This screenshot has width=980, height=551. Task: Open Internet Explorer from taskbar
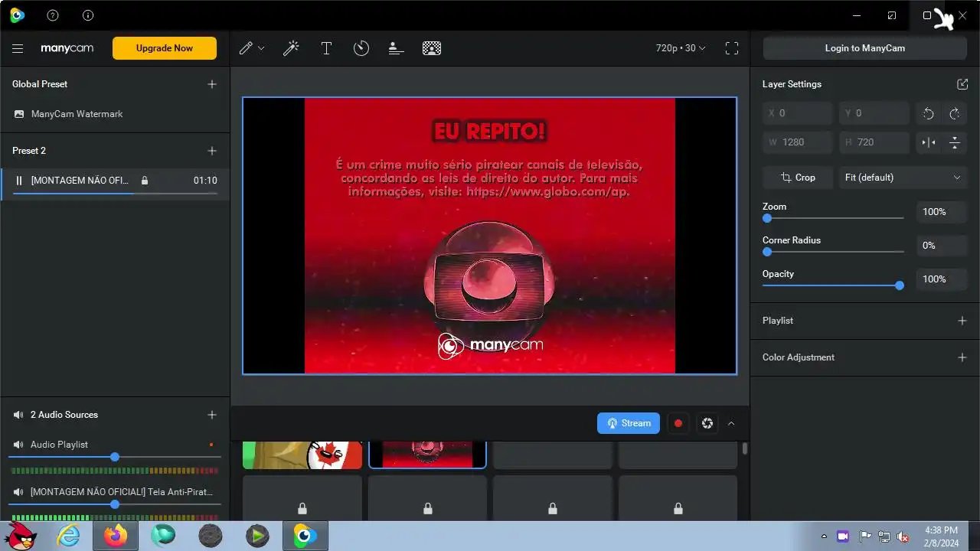pyautogui.click(x=69, y=536)
